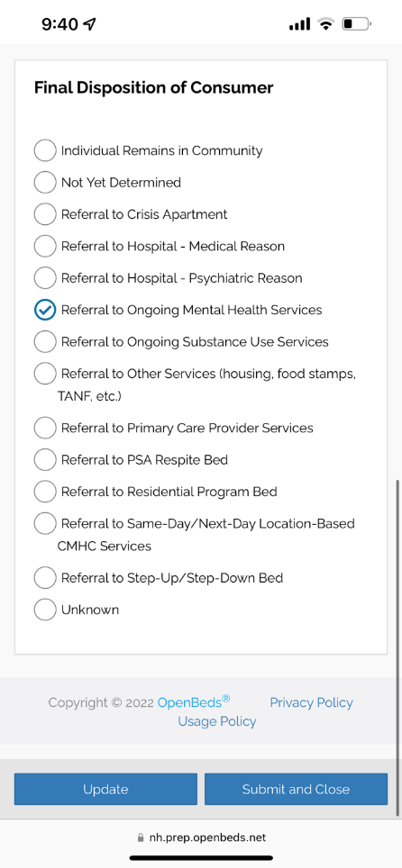Click Submit and Close button
Image resolution: width=402 pixels, height=868 pixels.
297,789
